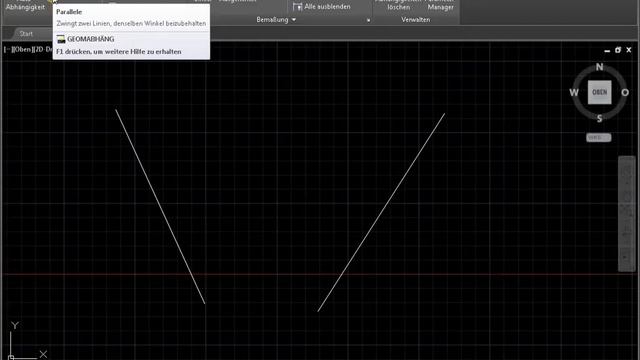The image size is (640, 360).
Task: Close the drawing window
Action: click(629, 50)
